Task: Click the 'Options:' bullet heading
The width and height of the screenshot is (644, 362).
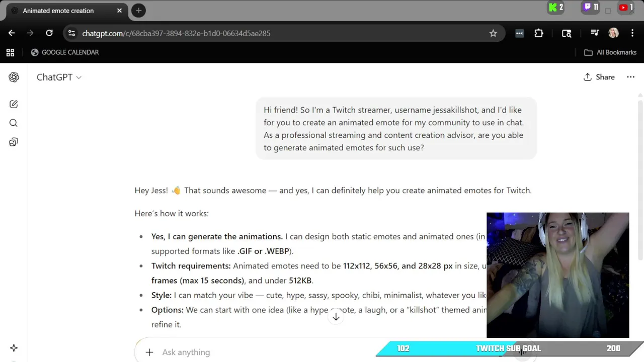Action: pos(168,310)
